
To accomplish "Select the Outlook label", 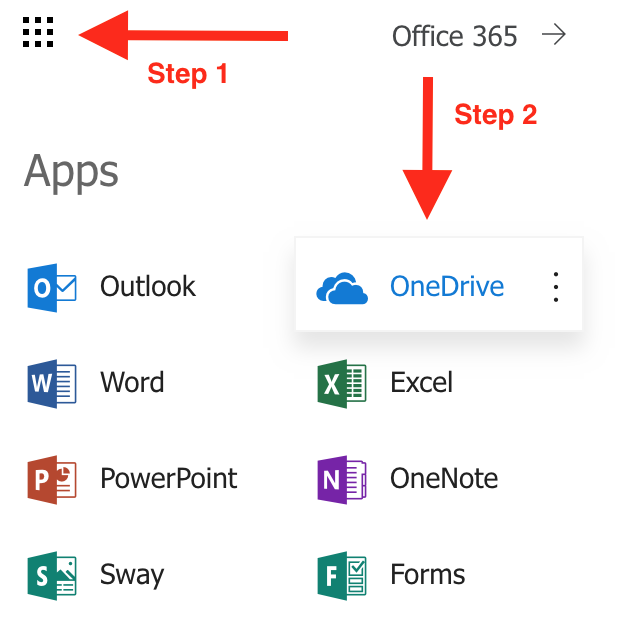I will tap(148, 286).
